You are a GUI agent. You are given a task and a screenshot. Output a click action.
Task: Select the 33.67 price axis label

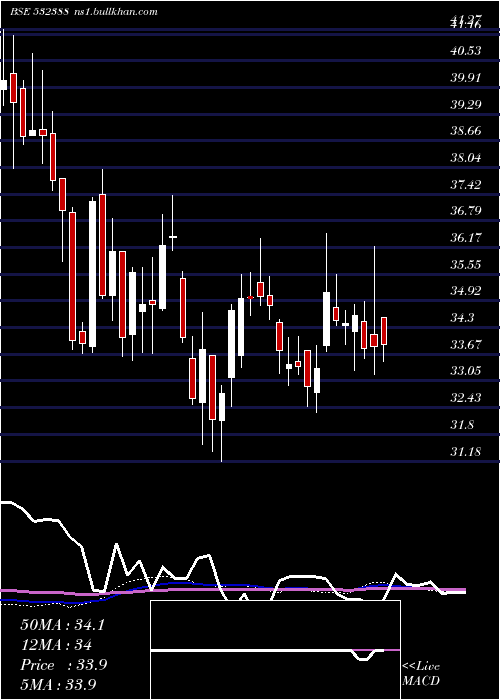pyautogui.click(x=466, y=345)
